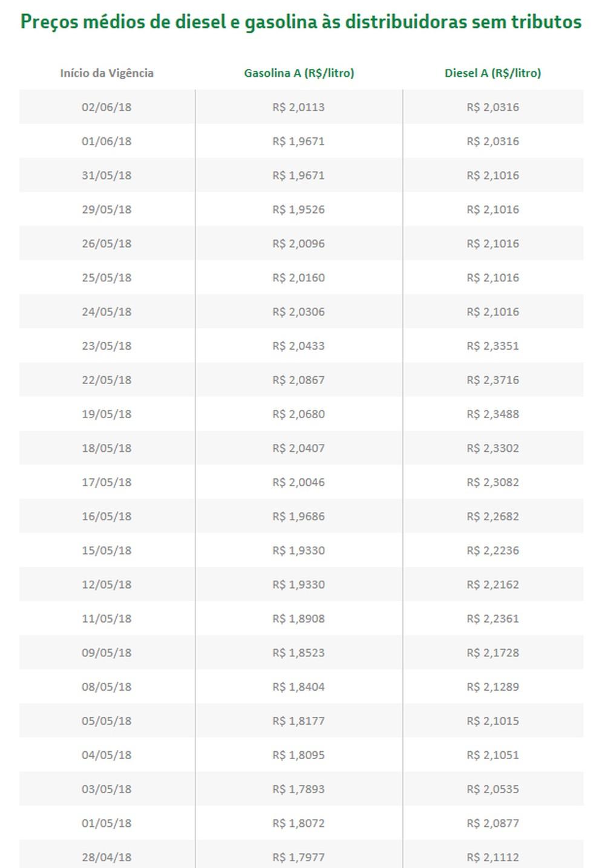
Task: Select the 02/06/18 date cell
Action: coord(106,107)
